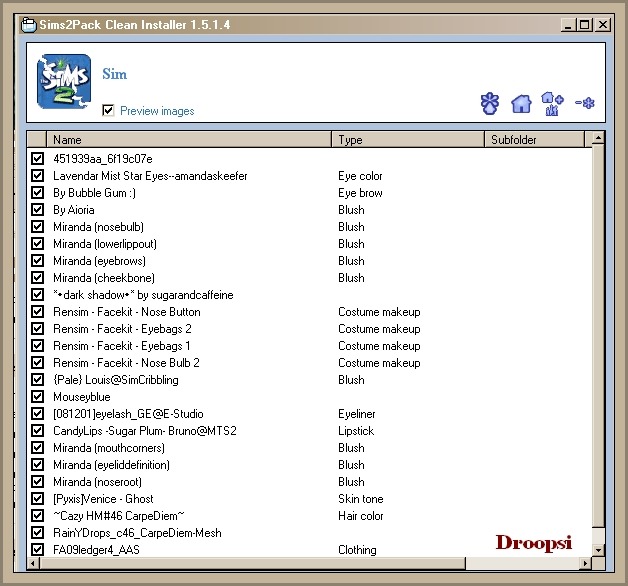Click the Eyeliner type cell
The image size is (628, 586).
tap(356, 414)
